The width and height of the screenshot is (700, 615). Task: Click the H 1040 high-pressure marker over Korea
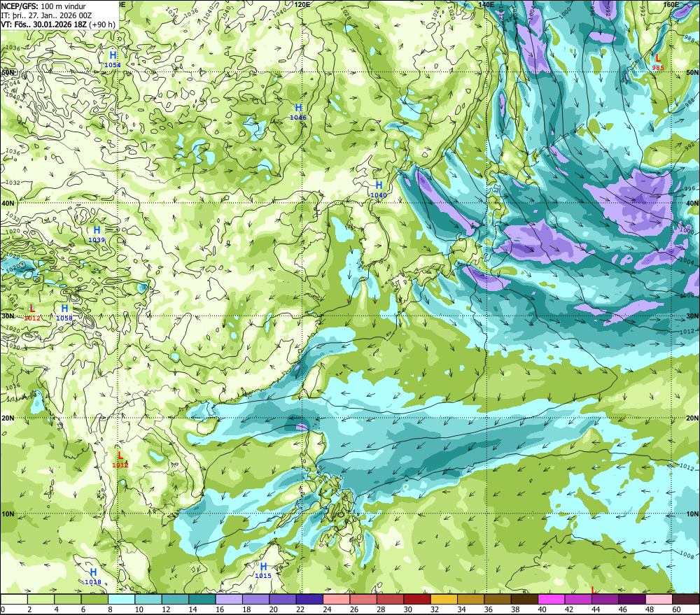379,189
